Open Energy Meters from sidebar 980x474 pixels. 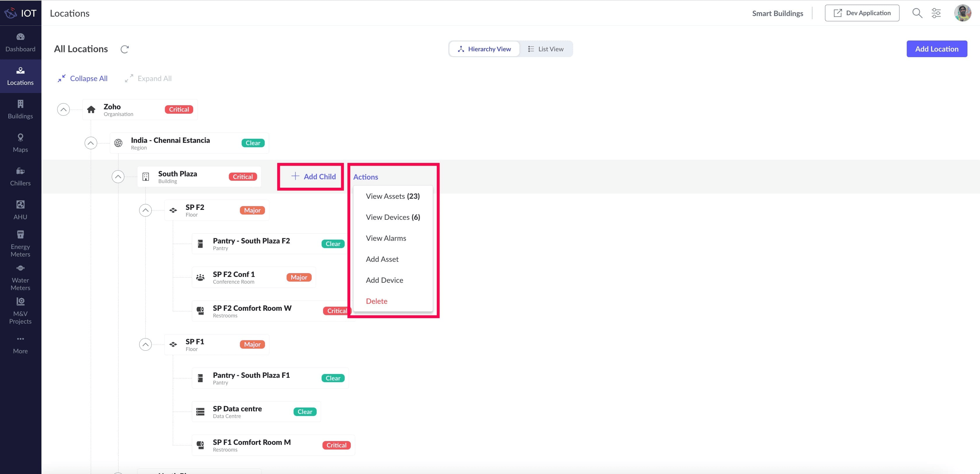[20, 244]
